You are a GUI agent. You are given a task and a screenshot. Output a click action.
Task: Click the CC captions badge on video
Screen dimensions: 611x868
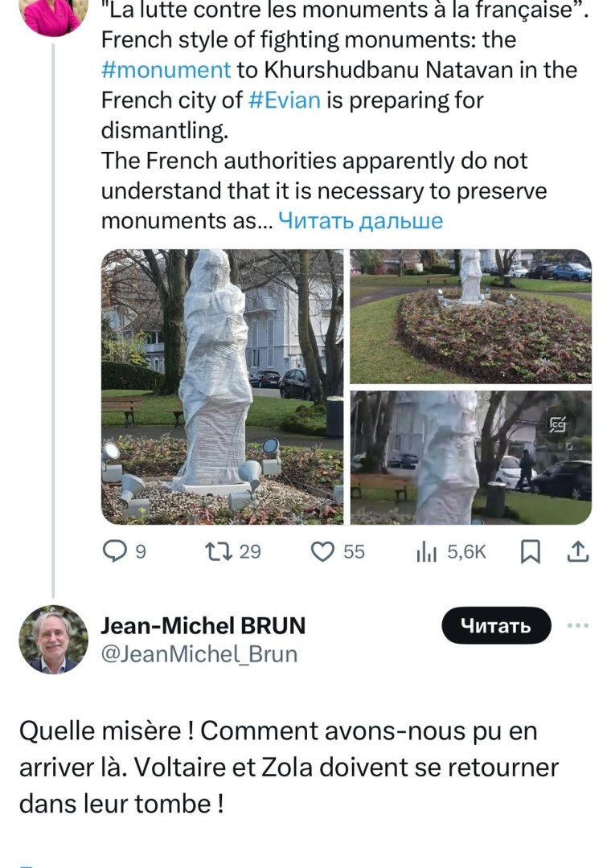[x=557, y=424]
